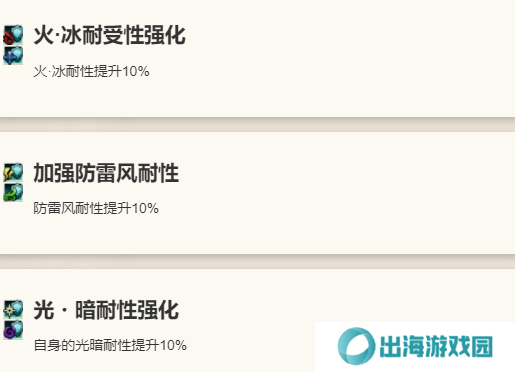Image resolution: width=515 pixels, height=372 pixels.
Task: Open the 加强防雷风耐性 skill title
Action: click(106, 173)
